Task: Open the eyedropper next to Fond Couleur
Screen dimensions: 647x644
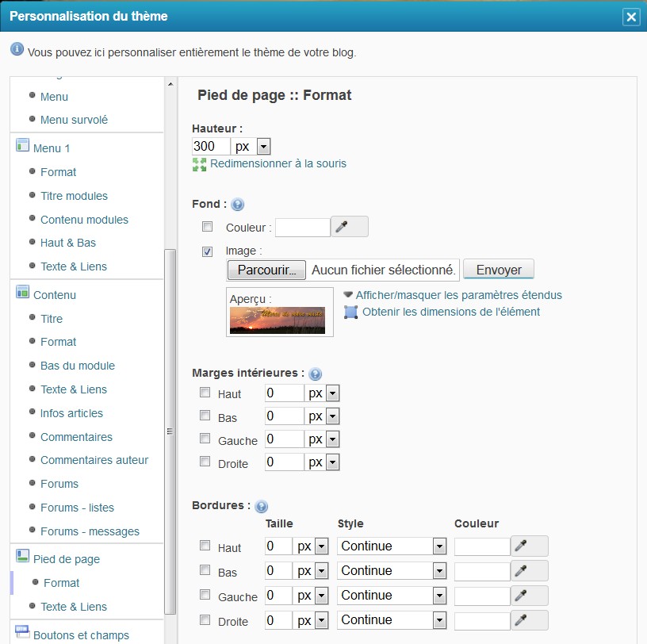Action: [349, 227]
